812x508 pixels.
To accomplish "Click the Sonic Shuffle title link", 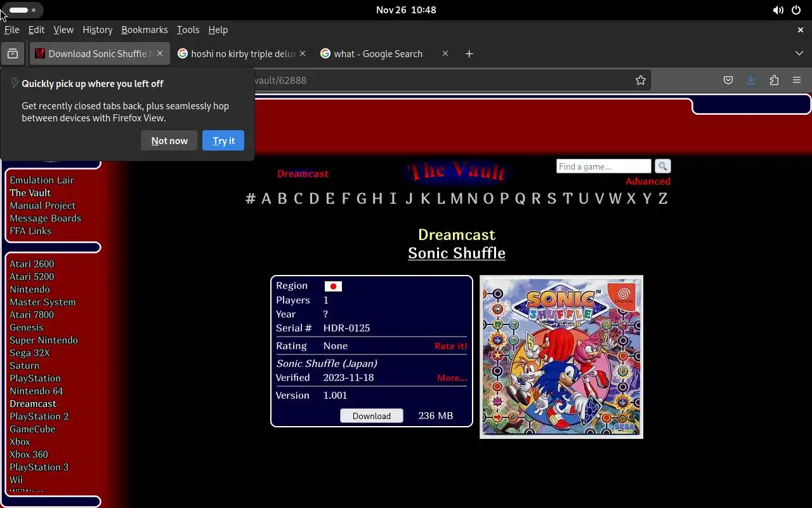I will tap(457, 253).
